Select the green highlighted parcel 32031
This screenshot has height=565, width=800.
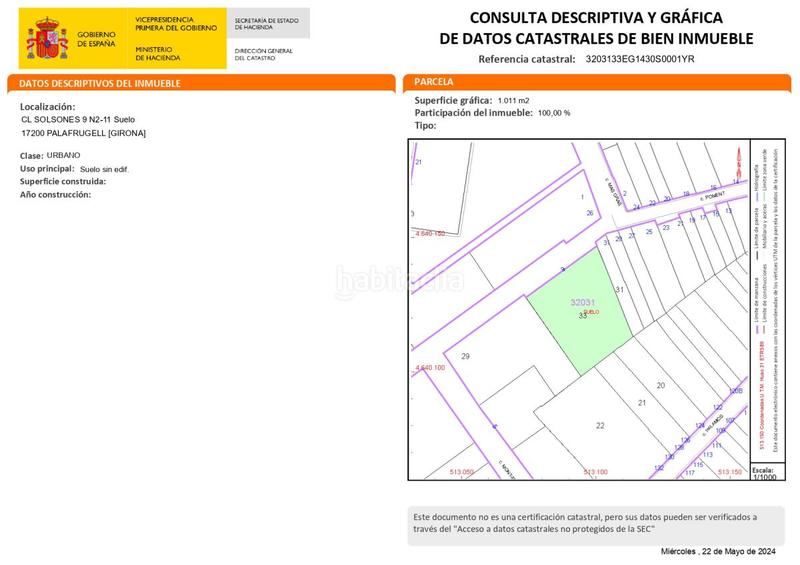(x=580, y=310)
